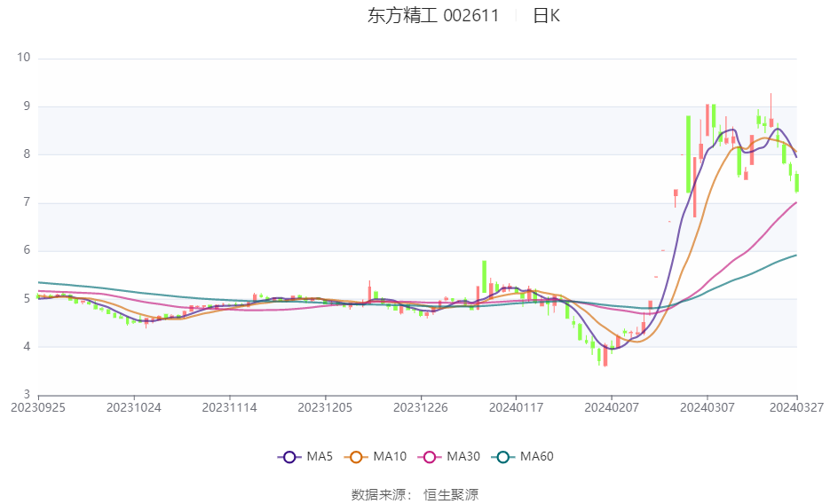830x504 pixels.
Task: Click the y-axis value 7
Action: 27,202
